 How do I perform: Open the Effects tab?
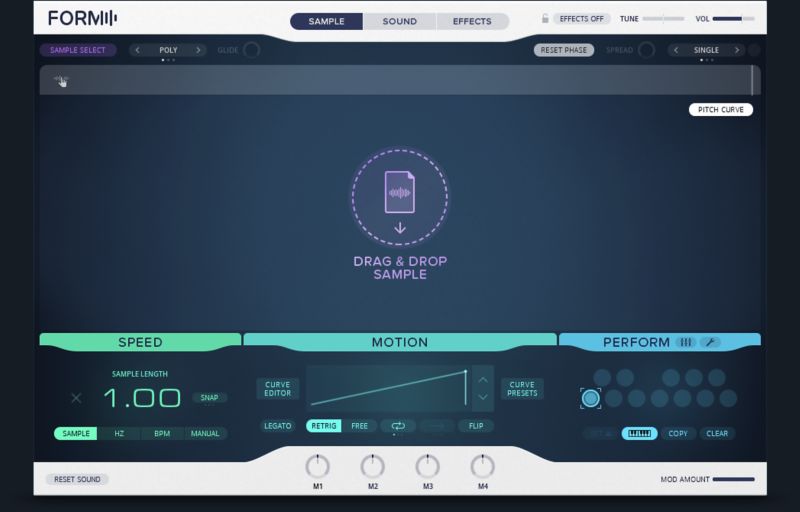tap(472, 21)
